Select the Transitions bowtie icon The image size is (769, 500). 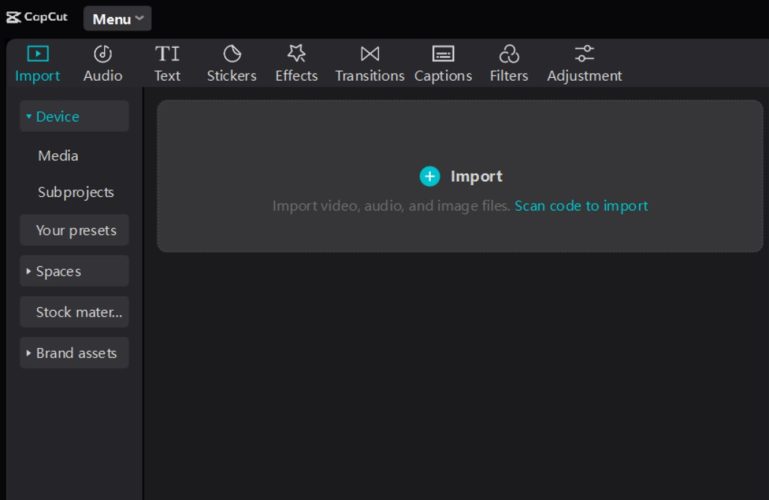pyautogui.click(x=369, y=54)
